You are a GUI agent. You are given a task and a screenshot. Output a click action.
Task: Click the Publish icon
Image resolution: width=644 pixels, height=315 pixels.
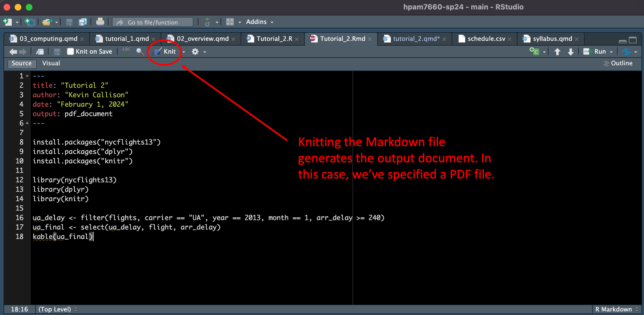click(626, 52)
